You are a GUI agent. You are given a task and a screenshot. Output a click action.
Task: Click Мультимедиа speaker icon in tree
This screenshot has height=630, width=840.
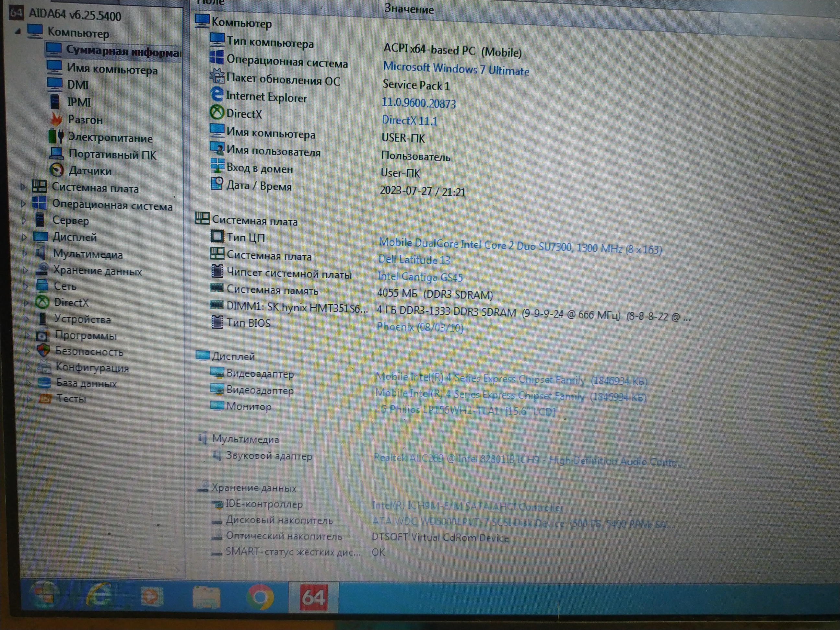click(41, 253)
